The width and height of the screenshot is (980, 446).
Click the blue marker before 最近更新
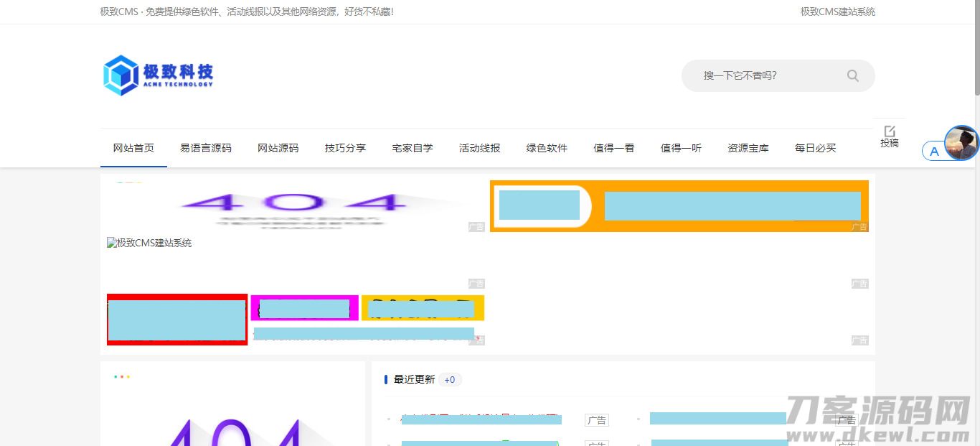[385, 379]
